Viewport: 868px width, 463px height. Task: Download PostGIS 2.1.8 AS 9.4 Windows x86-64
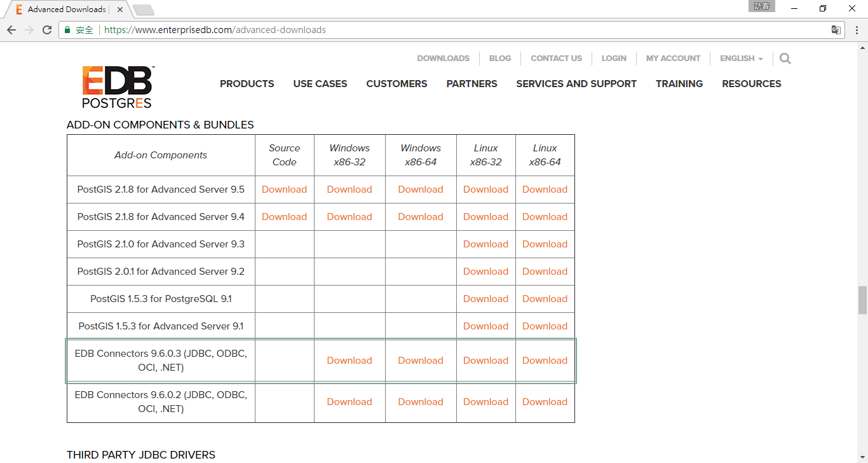(421, 217)
